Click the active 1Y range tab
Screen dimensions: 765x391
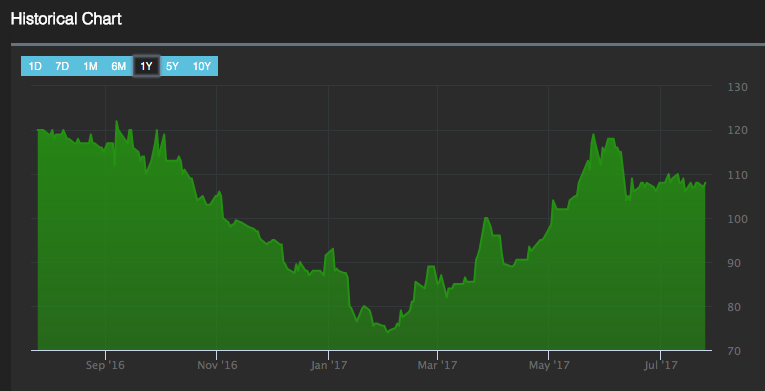click(x=146, y=66)
